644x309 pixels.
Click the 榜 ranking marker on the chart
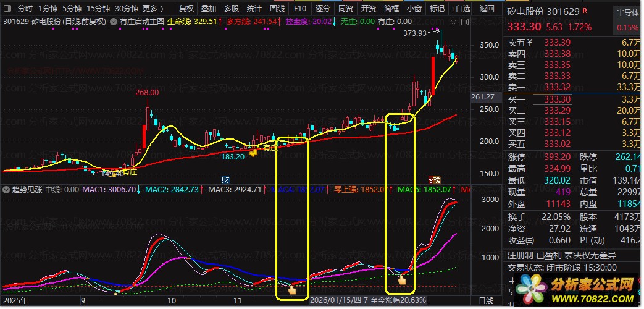tap(435, 180)
